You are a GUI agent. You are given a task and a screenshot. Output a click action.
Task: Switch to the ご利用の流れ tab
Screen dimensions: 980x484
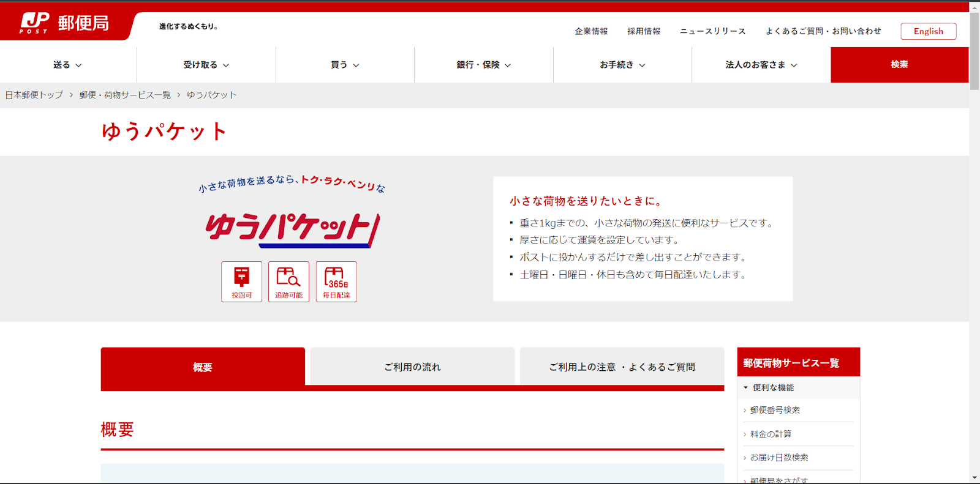412,367
